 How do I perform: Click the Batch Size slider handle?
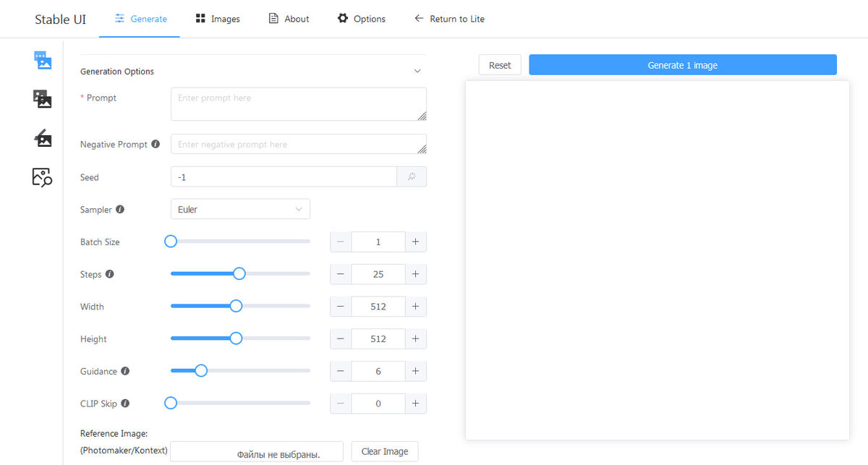point(171,242)
